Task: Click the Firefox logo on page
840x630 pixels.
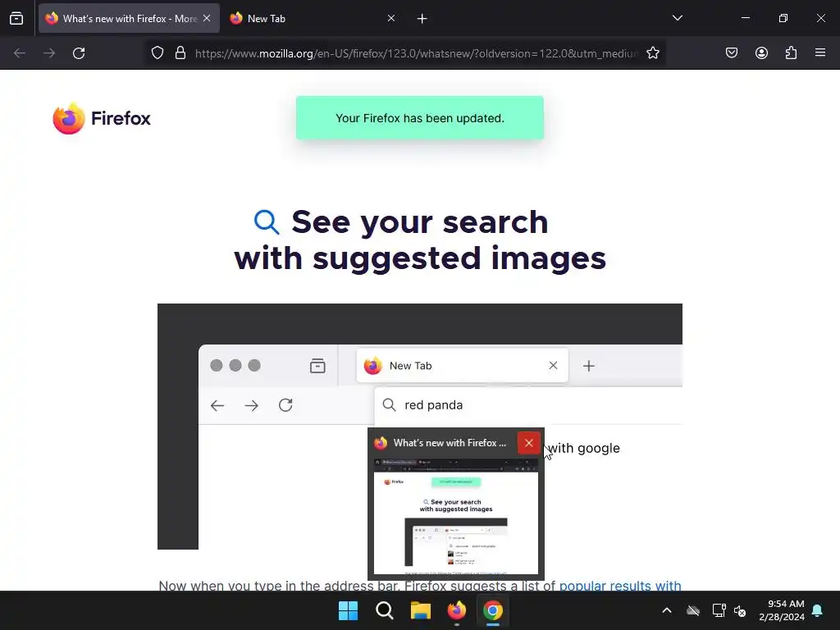Action: [102, 118]
